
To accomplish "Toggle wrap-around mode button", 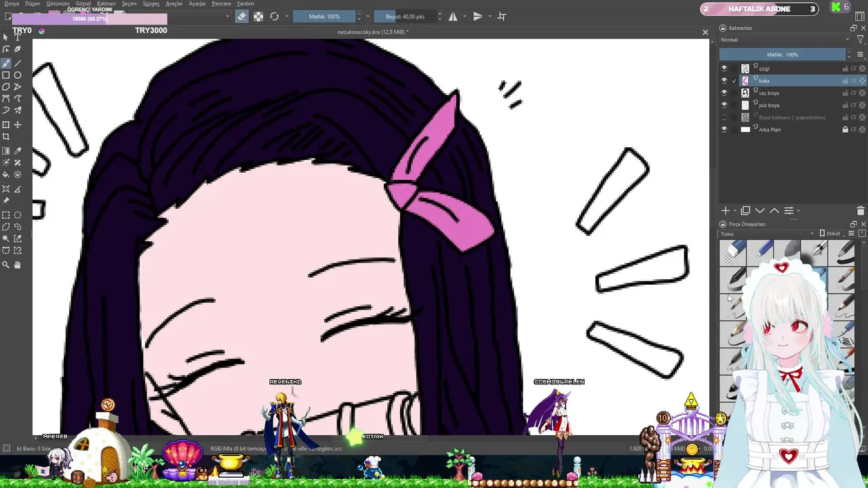I will click(502, 16).
